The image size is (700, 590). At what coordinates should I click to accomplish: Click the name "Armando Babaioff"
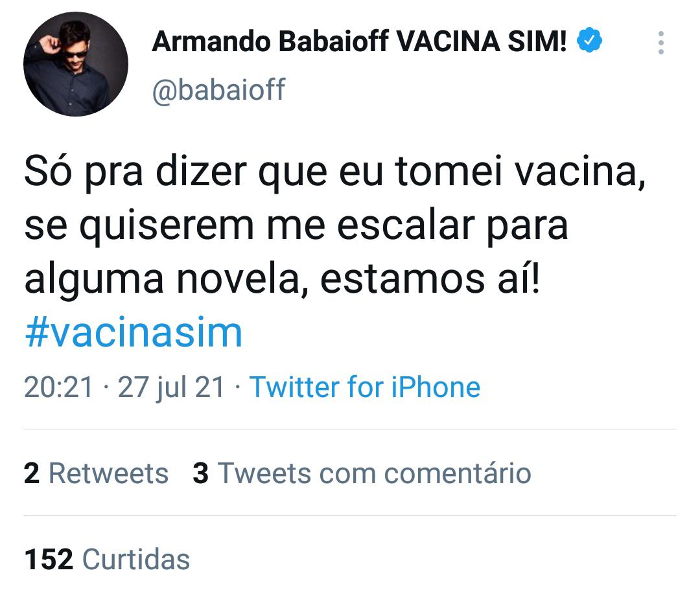point(270,43)
